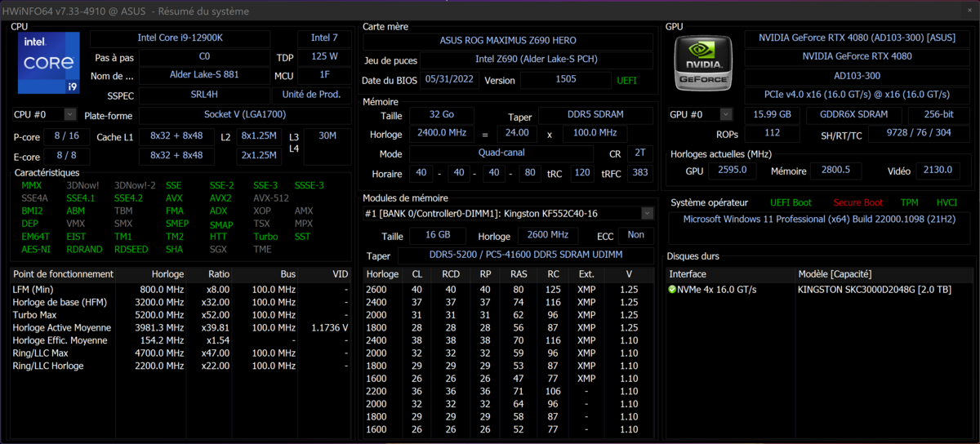
Task: Click the RDSEED feature flag
Action: pyautogui.click(x=131, y=250)
